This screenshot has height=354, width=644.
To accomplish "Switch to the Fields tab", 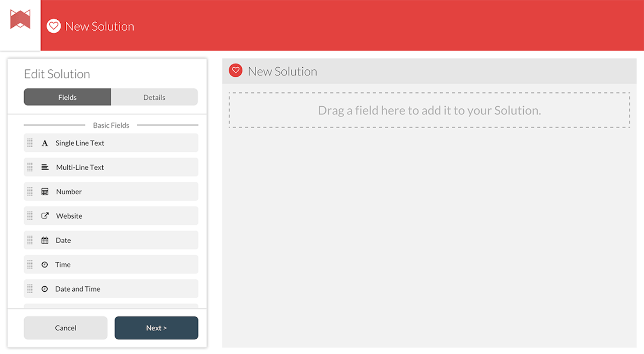I will [x=67, y=97].
